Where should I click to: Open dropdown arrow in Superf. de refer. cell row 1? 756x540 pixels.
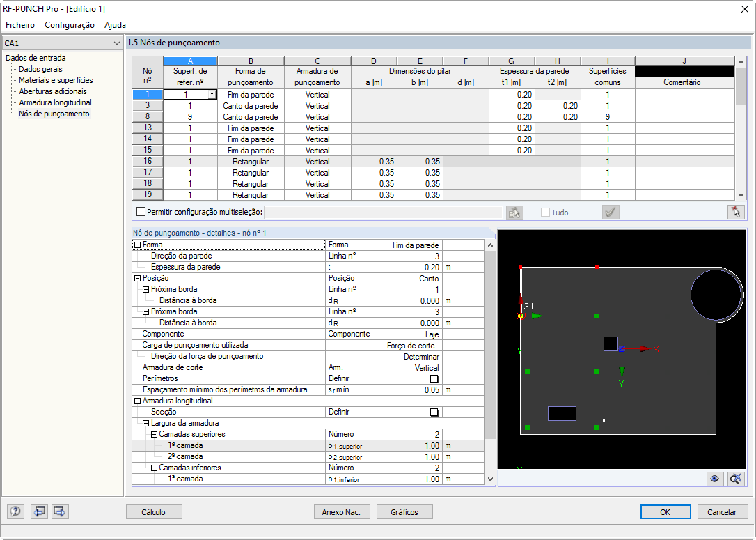tap(212, 95)
